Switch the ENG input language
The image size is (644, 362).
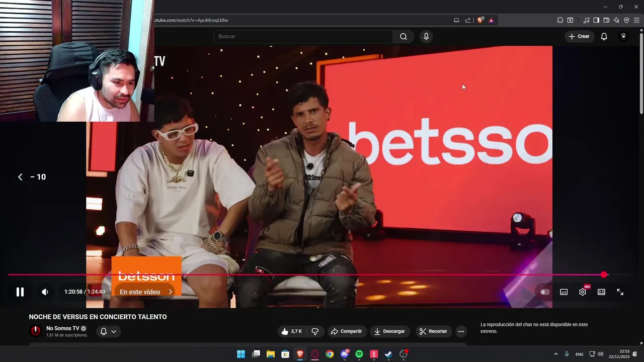click(580, 354)
